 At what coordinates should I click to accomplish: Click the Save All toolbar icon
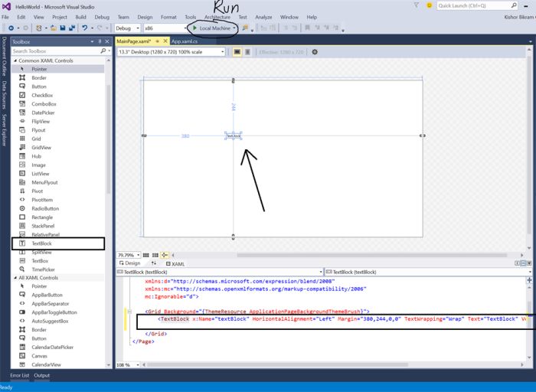point(72,28)
